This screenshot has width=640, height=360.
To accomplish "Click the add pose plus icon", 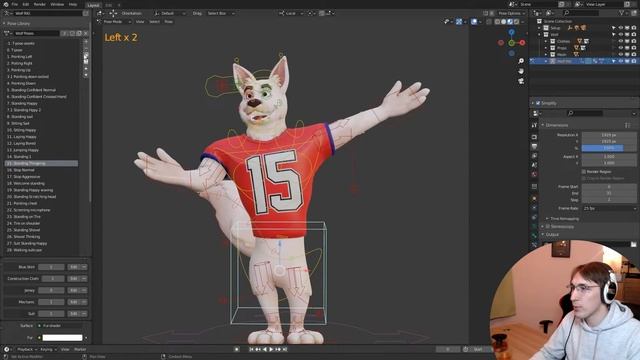I will (x=86, y=42).
